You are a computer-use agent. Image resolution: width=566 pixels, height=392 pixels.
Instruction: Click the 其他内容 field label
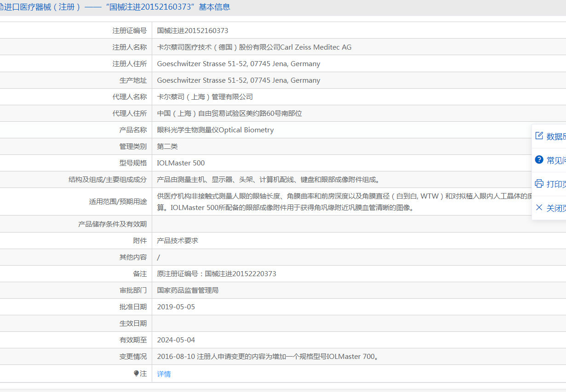click(133, 257)
